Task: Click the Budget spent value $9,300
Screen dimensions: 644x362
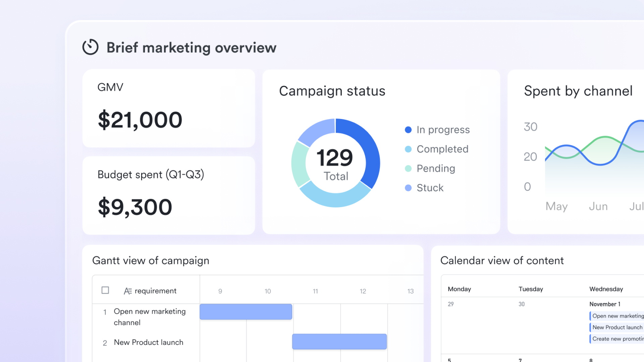Action: tap(135, 207)
